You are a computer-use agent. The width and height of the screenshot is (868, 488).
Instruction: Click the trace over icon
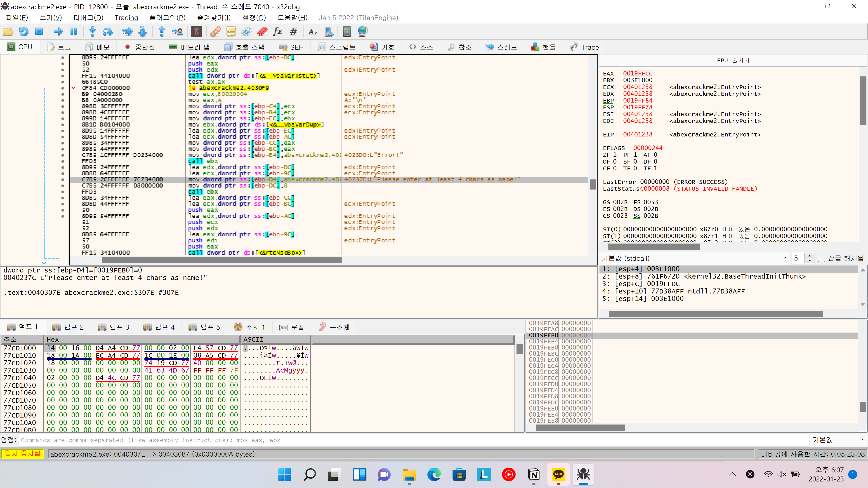point(143,32)
